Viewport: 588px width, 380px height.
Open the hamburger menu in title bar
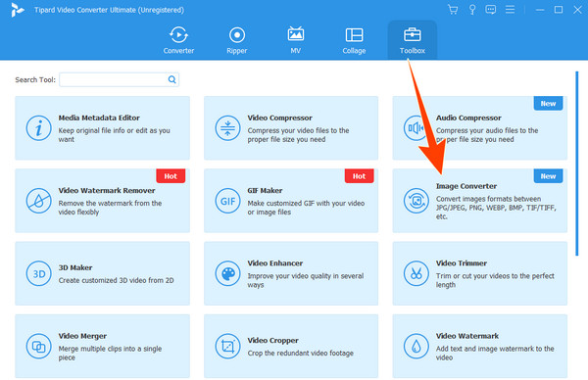510,10
